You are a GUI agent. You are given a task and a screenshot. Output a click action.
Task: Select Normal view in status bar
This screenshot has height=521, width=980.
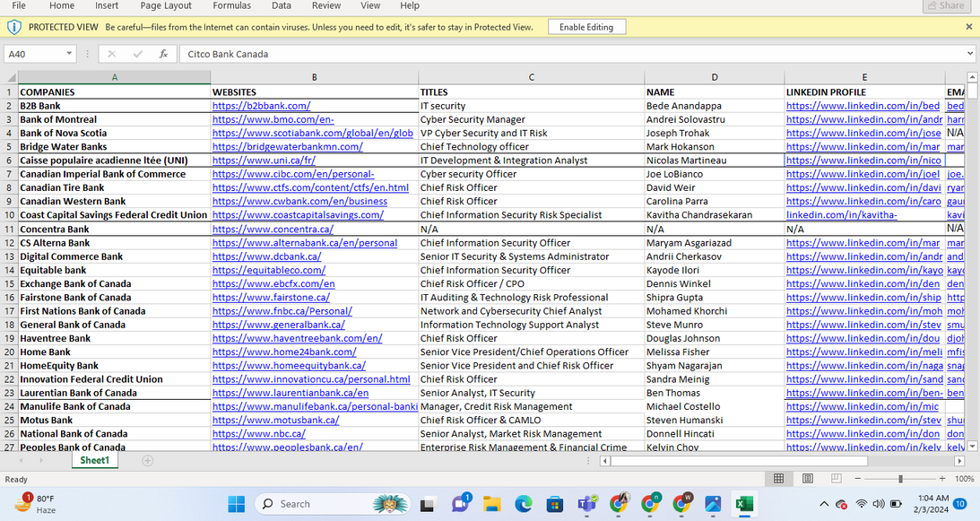coord(779,479)
